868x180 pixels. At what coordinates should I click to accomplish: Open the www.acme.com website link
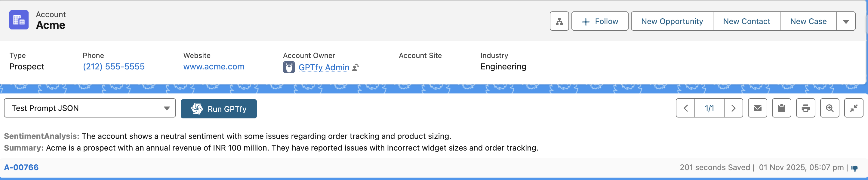pyautogui.click(x=214, y=67)
